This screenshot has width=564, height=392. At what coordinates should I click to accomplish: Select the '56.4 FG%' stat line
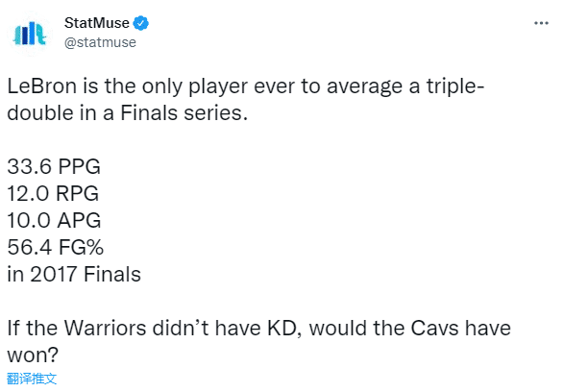point(56,247)
